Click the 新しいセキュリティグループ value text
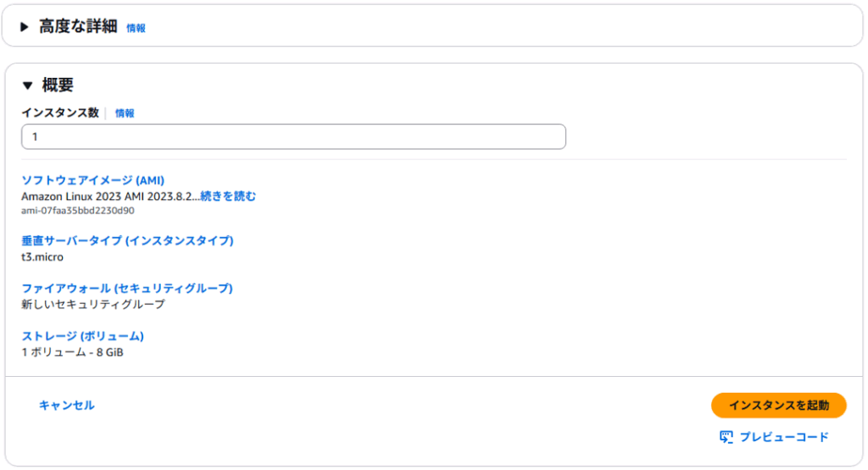This screenshot has height=470, width=868. click(93, 304)
